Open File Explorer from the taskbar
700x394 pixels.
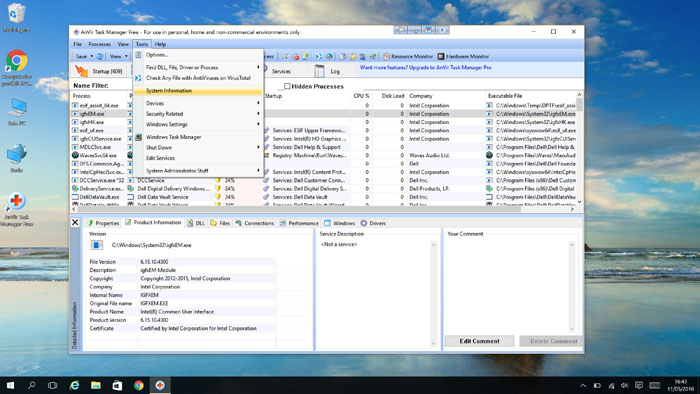coord(96,385)
